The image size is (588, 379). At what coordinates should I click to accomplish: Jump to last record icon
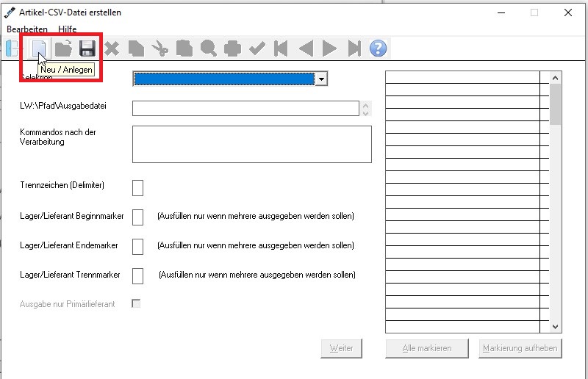(x=354, y=48)
